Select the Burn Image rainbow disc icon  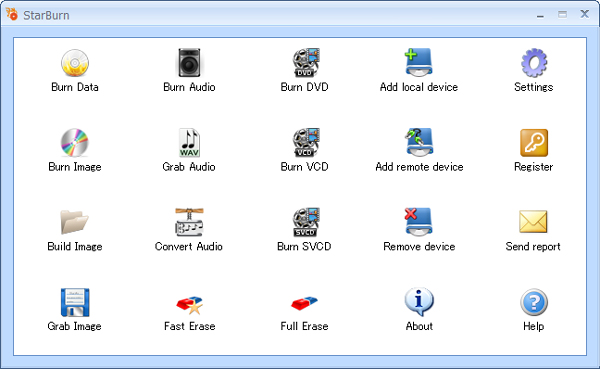(x=75, y=142)
